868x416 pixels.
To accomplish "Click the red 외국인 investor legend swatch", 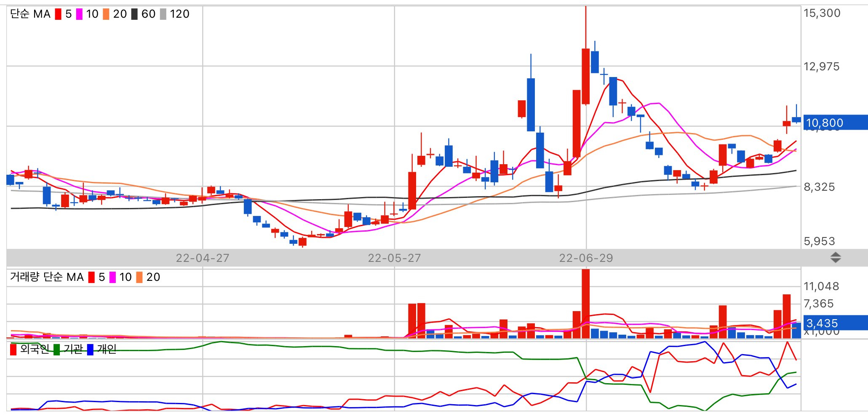I will 13,349.
